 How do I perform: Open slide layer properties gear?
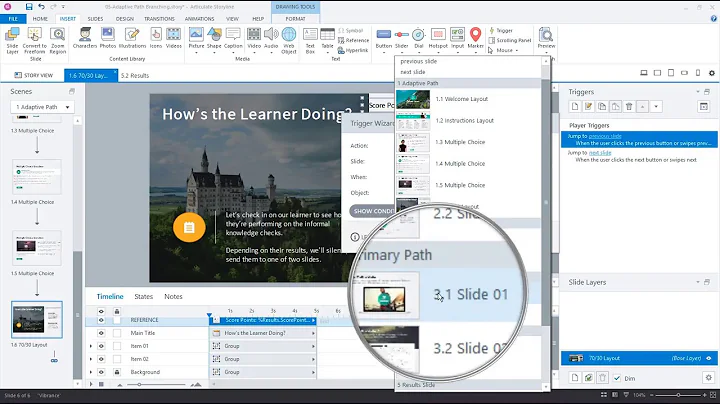coord(709,377)
